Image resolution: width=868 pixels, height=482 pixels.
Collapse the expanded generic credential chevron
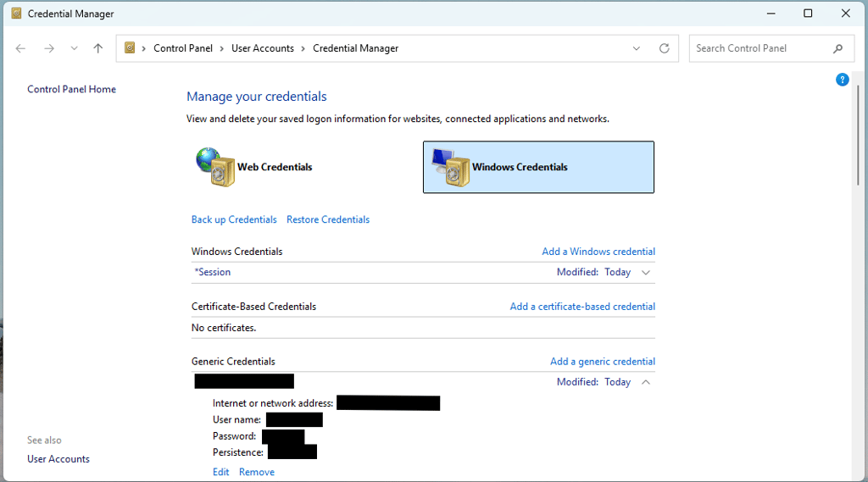point(645,382)
